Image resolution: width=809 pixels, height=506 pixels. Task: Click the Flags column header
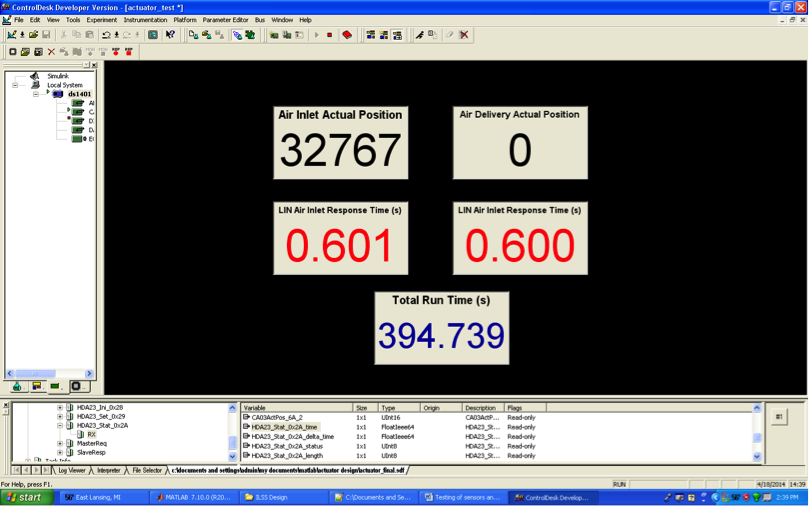[x=525, y=407]
